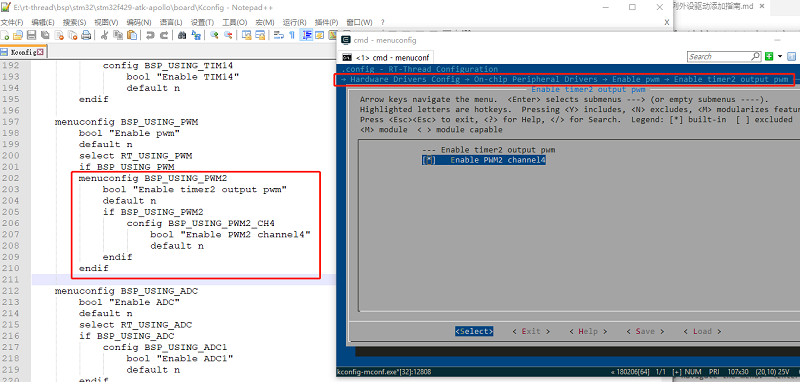Click the green new console plus button
This screenshot has height=382, width=800.
pyautogui.click(x=769, y=57)
